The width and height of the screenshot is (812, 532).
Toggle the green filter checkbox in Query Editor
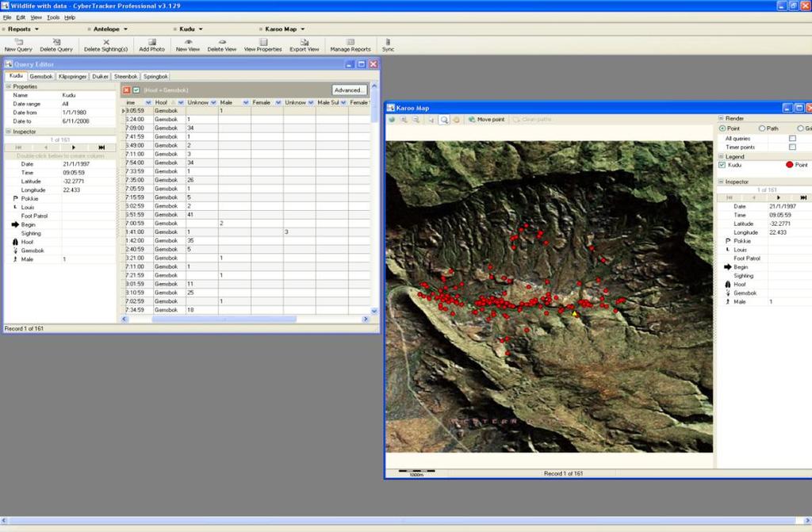(x=136, y=90)
